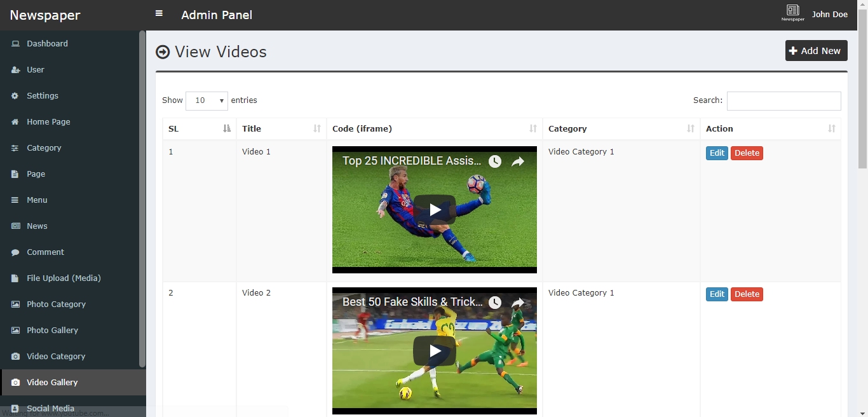868x417 pixels.
Task: Switch to the Video Category section
Action: click(x=57, y=356)
